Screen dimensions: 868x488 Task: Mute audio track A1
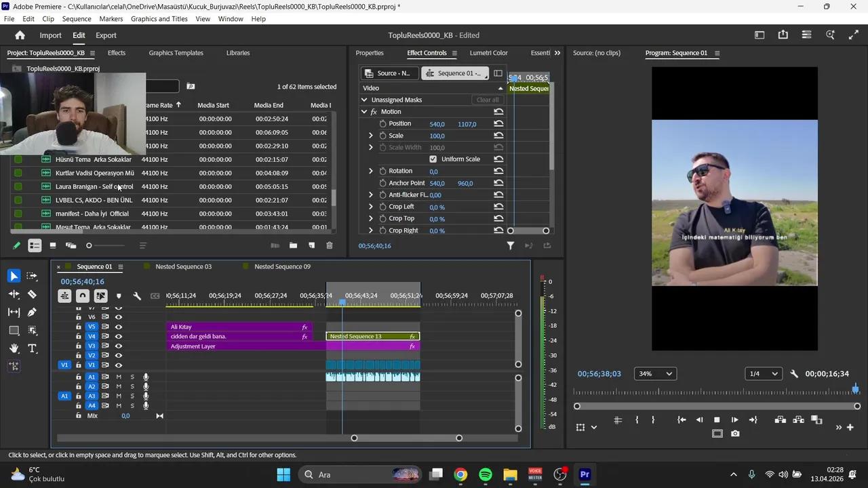click(x=119, y=377)
